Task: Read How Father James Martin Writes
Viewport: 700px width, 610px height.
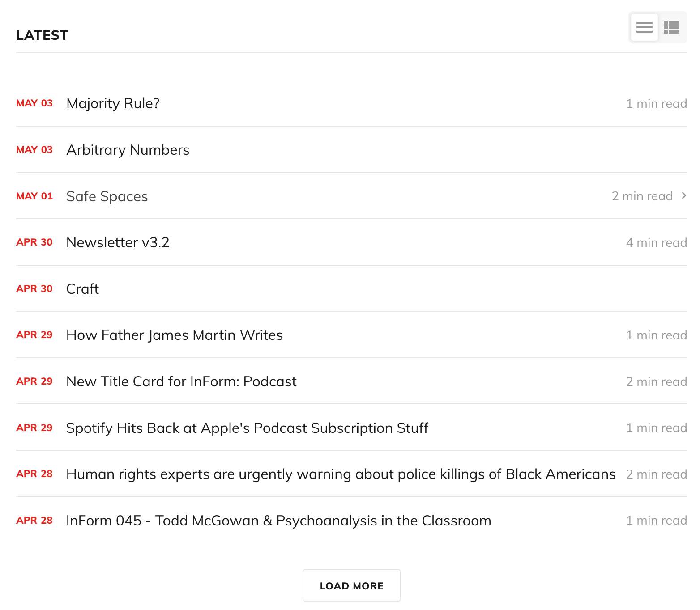Action: coord(175,335)
